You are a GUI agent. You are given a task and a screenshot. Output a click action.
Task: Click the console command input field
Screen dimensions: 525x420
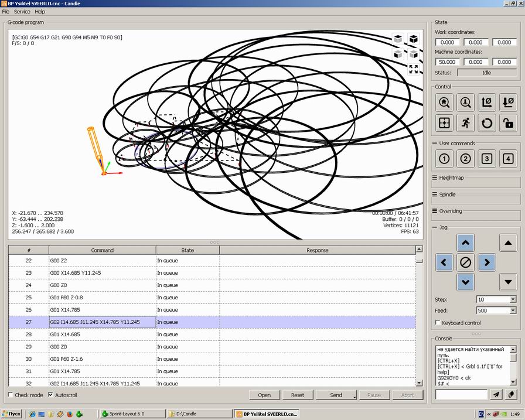461,395
